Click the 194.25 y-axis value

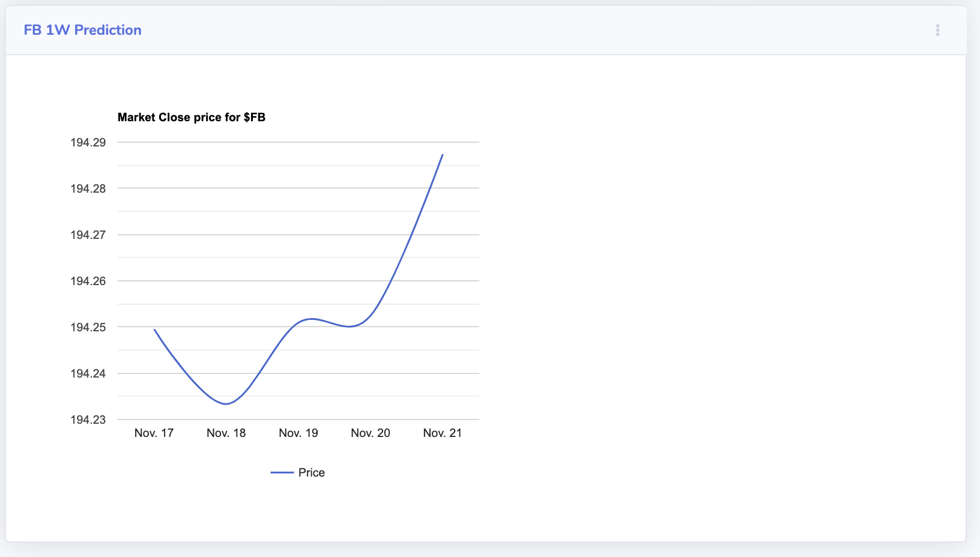(88, 327)
